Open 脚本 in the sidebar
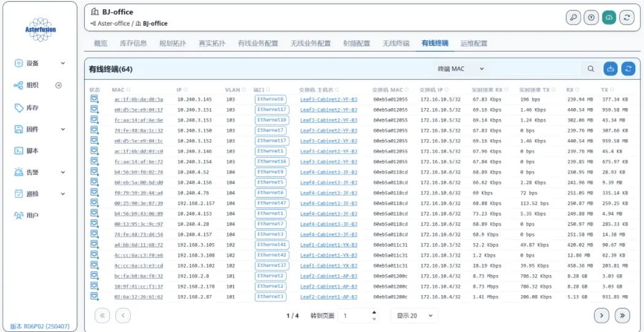This screenshot has height=332, width=644. coord(32,150)
